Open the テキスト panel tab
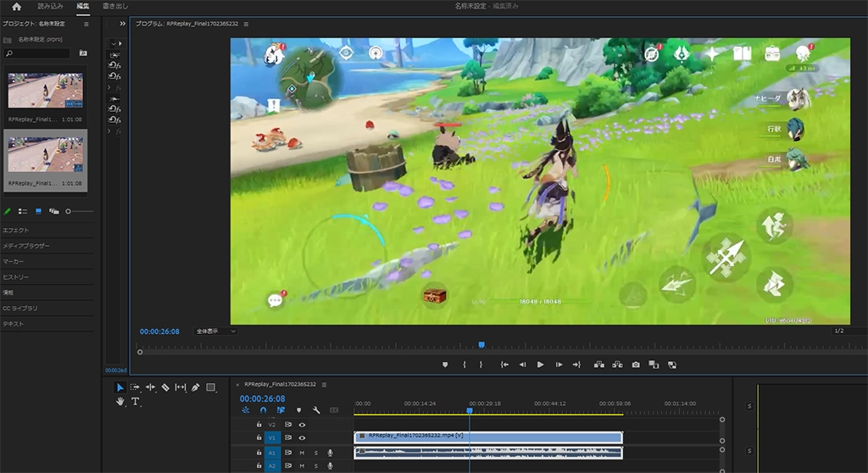 pos(14,324)
